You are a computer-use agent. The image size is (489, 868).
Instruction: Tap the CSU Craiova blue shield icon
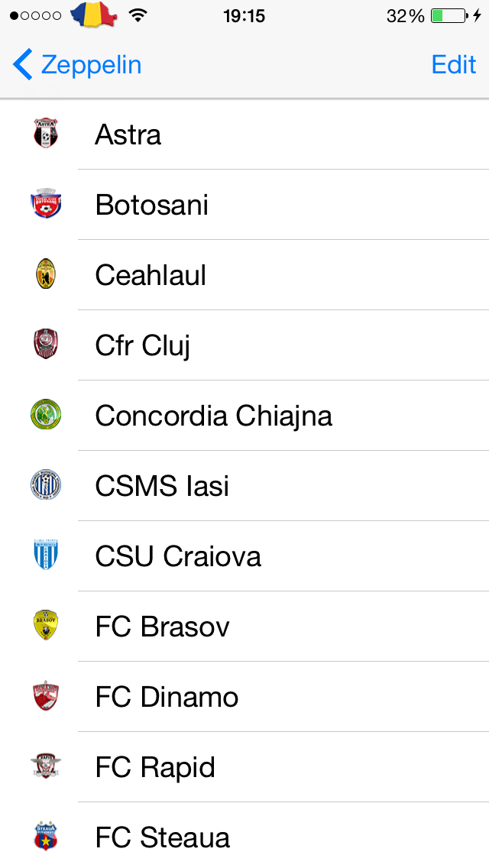pyautogui.click(x=45, y=555)
